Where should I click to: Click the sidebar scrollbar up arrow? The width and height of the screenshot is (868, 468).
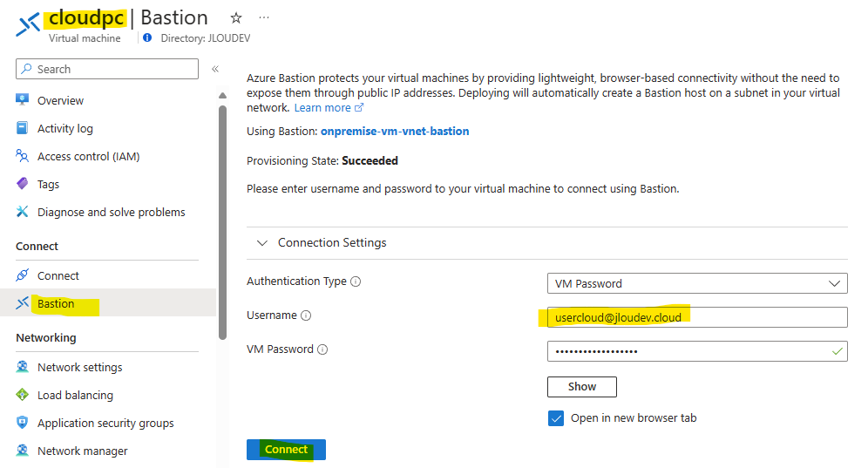tap(222, 96)
